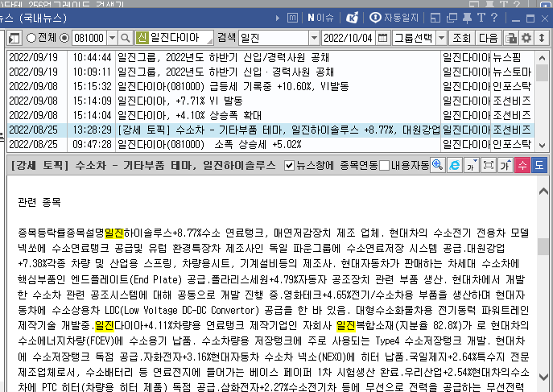Click the zoom-in magnifier icon in content bar

[438, 165]
